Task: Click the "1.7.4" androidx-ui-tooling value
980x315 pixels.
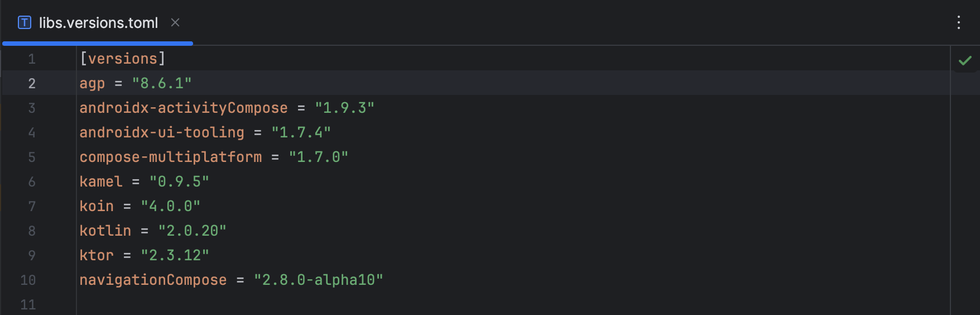Action: point(301,132)
